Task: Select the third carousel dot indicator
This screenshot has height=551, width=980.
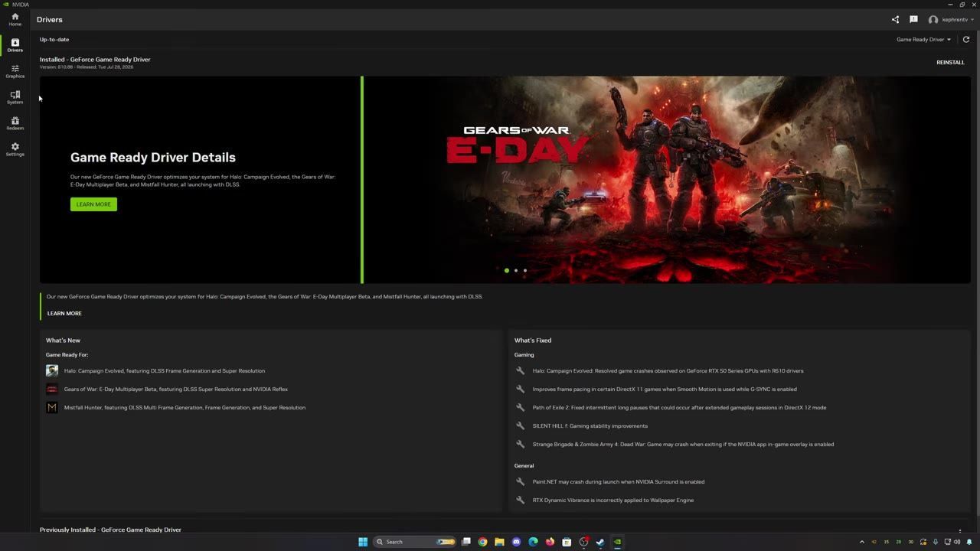Action: click(x=525, y=270)
